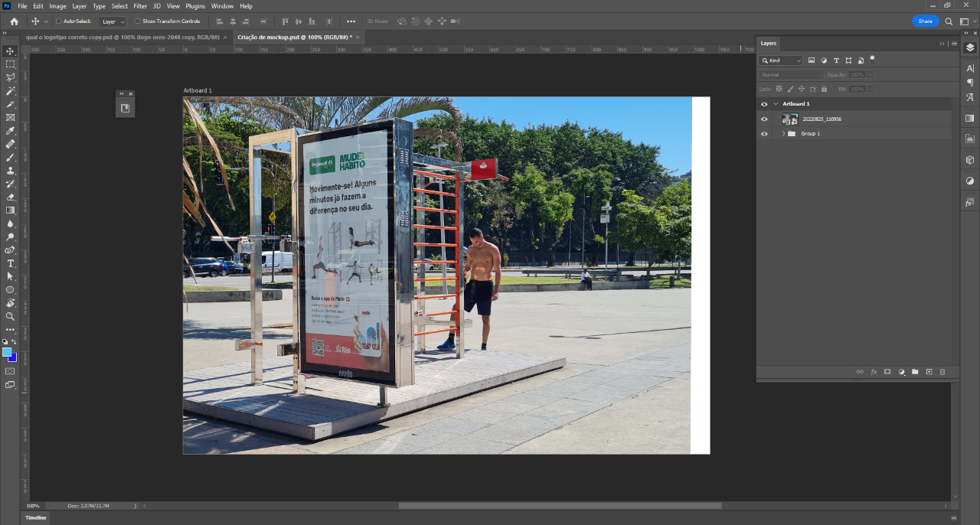Select the Eraser tool
Image resolution: width=980 pixels, height=525 pixels.
[10, 197]
